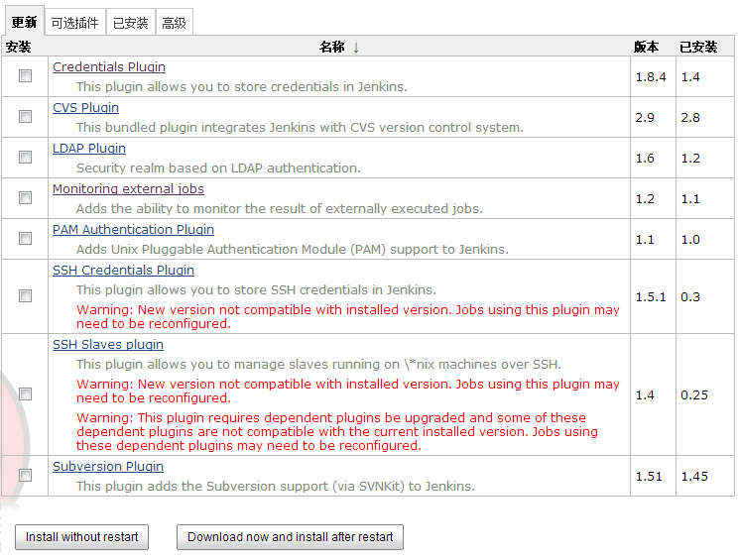Open the Credentials Plugin link
This screenshot has height=560, width=738.
(x=109, y=67)
